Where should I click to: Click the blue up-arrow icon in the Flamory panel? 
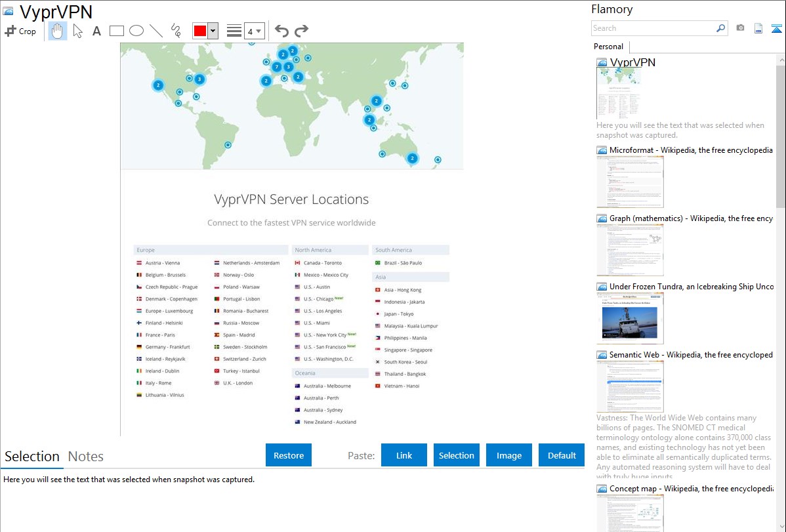(x=776, y=28)
